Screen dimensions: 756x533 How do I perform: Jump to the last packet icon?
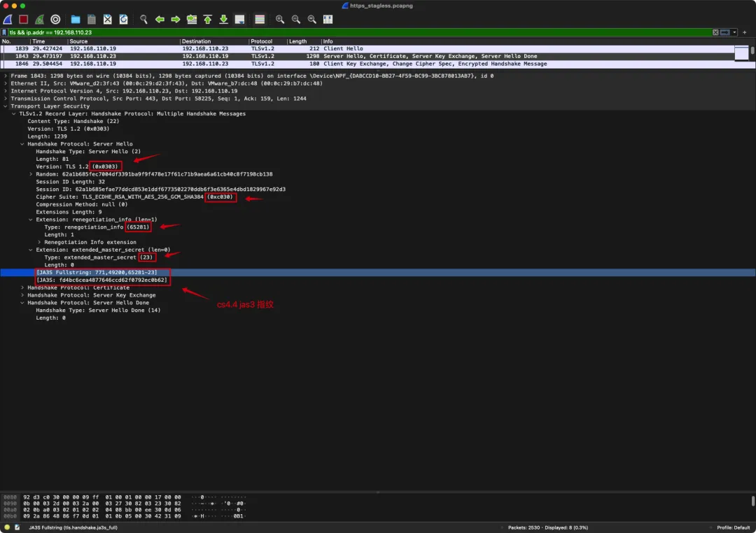(x=224, y=20)
